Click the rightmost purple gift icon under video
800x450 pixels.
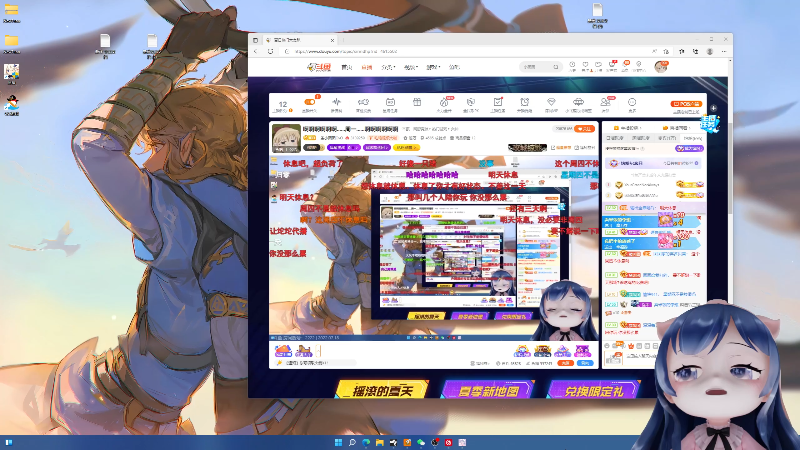coord(583,351)
